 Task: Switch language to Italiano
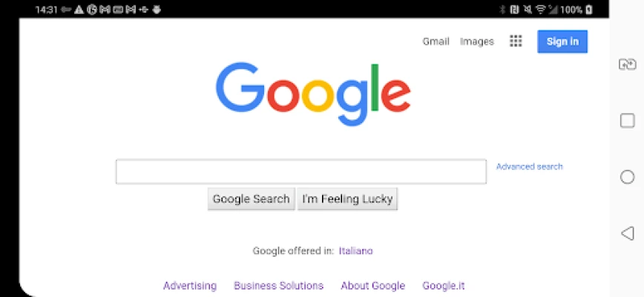click(x=355, y=250)
